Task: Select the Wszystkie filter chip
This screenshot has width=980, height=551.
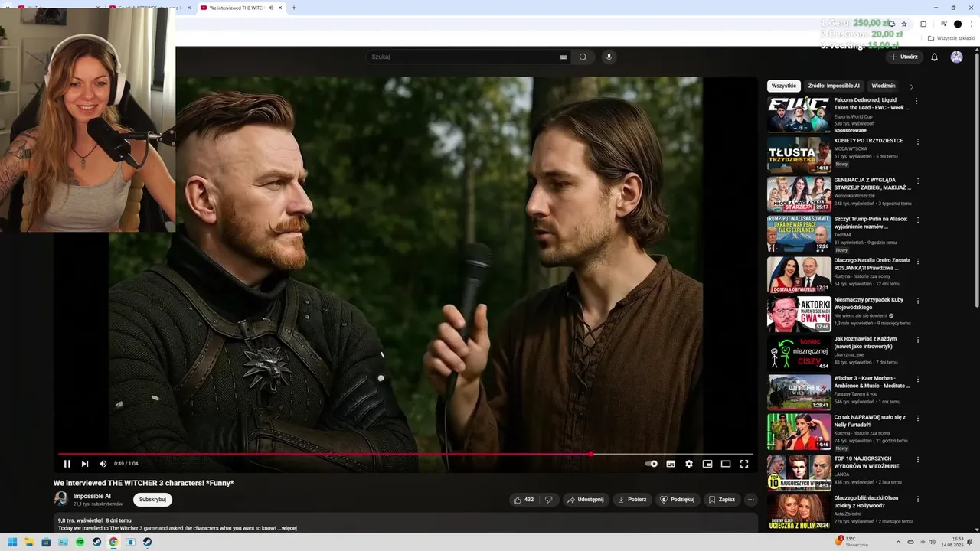Action: pyautogui.click(x=784, y=86)
